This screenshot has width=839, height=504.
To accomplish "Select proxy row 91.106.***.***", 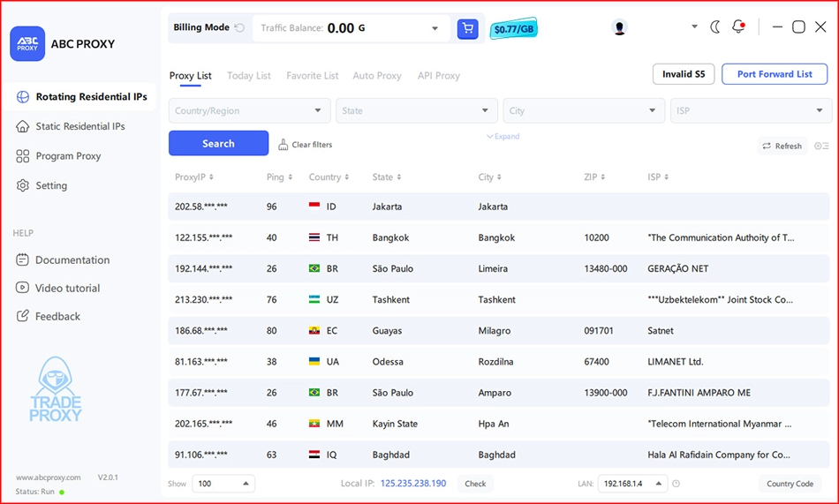I will 499,455.
